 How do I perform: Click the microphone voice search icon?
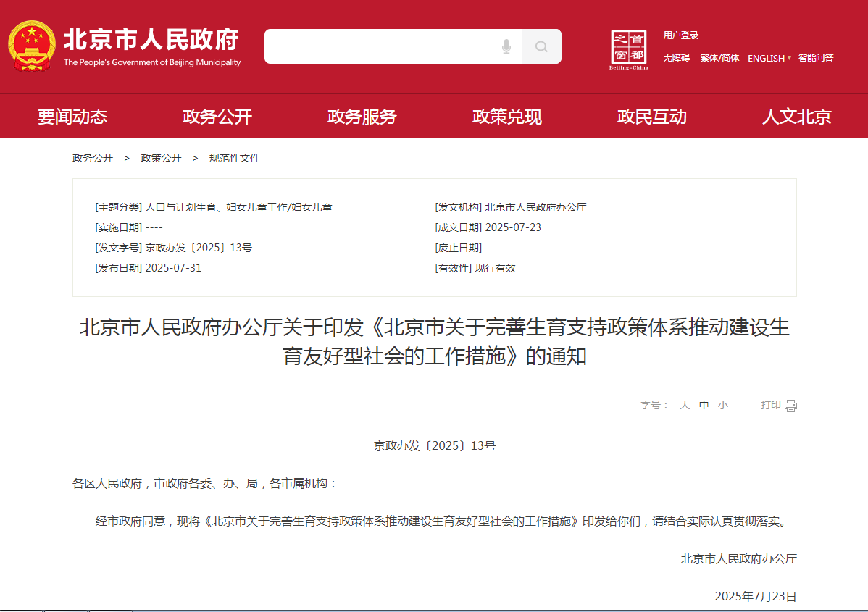506,47
